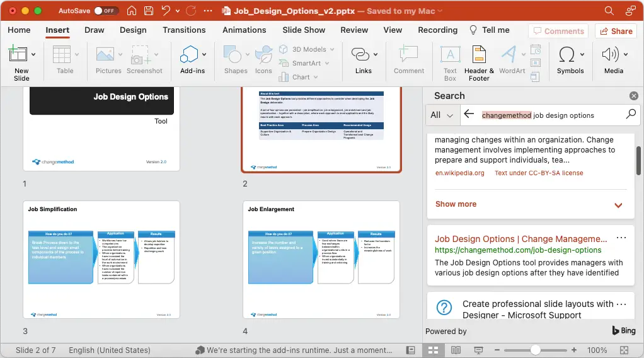Open the Draw tab
644x358 pixels.
point(95,30)
